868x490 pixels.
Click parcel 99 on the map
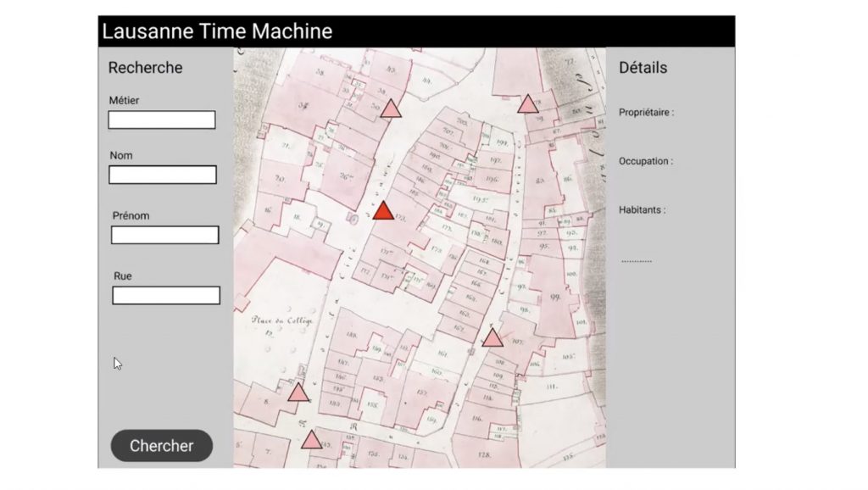[556, 298]
